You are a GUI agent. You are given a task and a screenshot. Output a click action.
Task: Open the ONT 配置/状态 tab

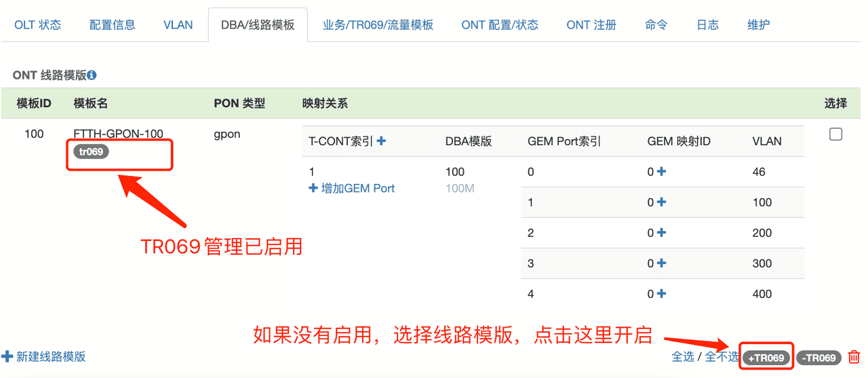point(500,25)
